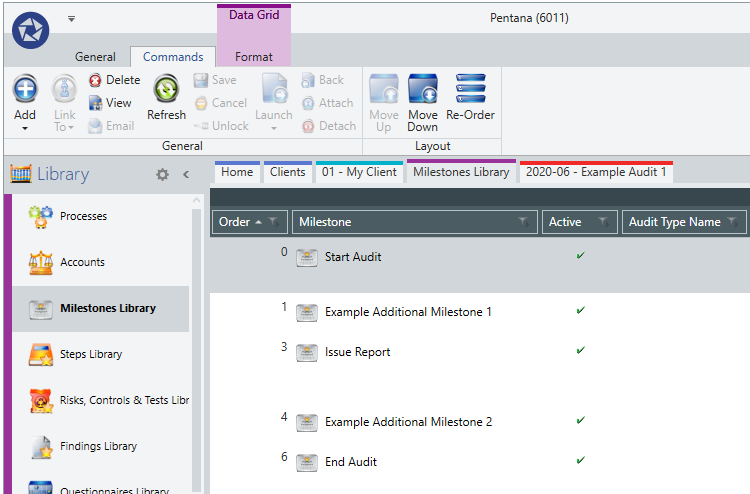Click Example Additional Milestone 1 icon

[307, 313]
